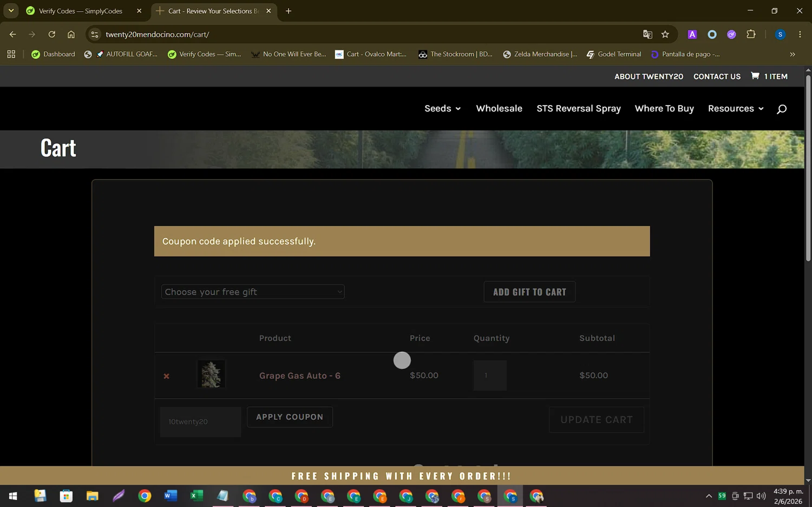The width and height of the screenshot is (812, 507).
Task: Show hidden system tray icons
Action: coord(709,496)
